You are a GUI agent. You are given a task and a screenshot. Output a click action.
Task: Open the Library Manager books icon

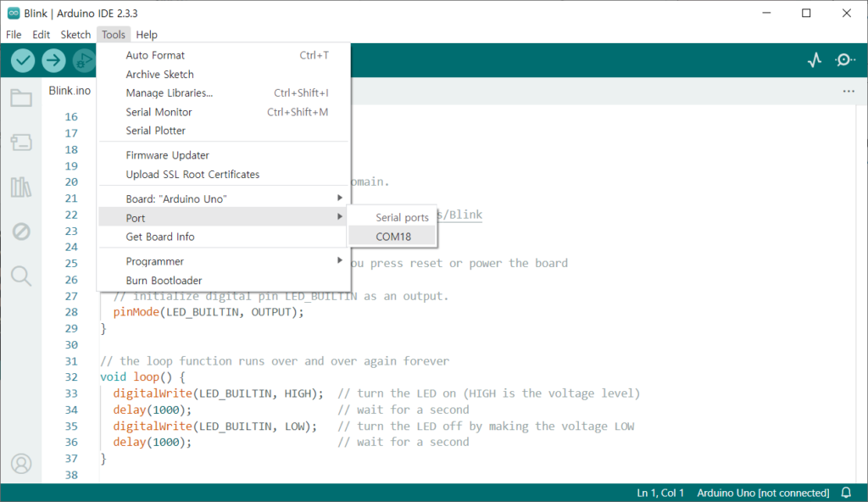click(x=21, y=187)
